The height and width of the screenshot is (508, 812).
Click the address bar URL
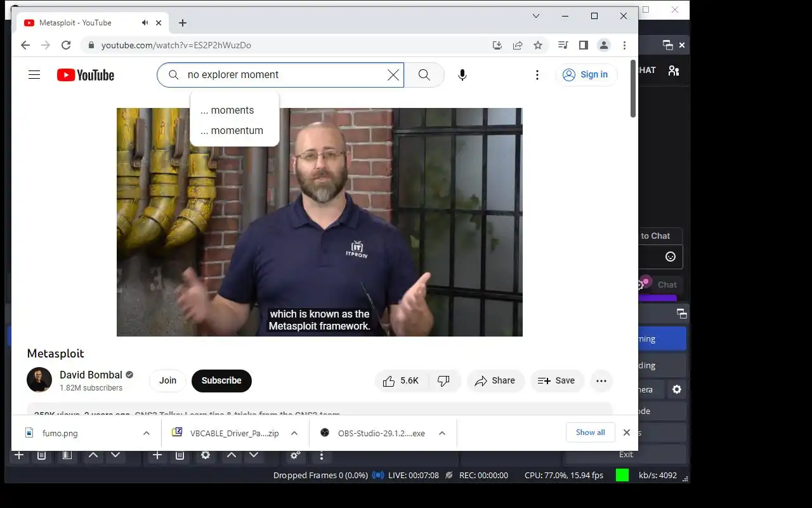click(x=176, y=45)
